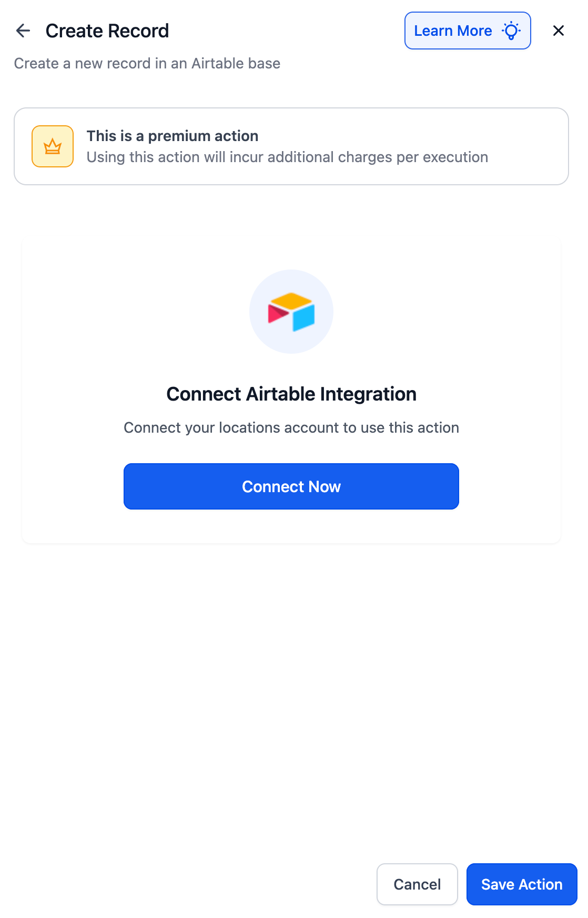Viewport: 588px width, 918px height.
Task: Click the "Connect Airtable Integration" heading
Action: pyautogui.click(x=291, y=394)
